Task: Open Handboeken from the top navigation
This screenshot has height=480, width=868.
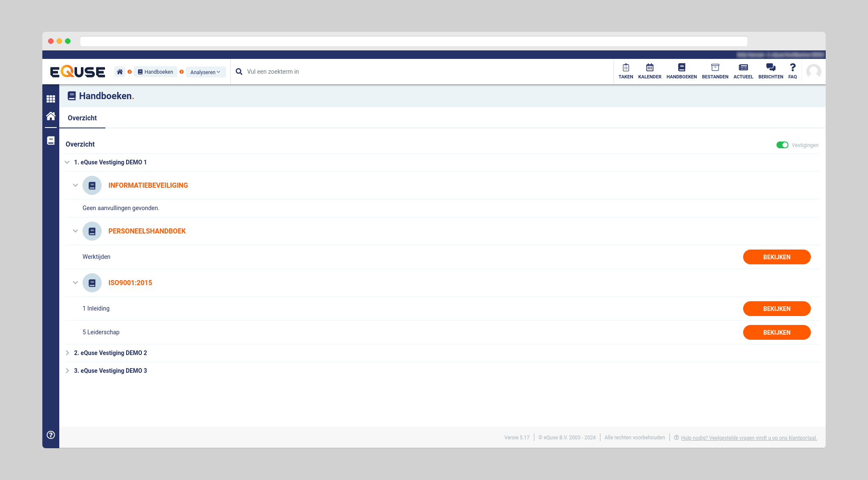Action: [x=681, y=71]
